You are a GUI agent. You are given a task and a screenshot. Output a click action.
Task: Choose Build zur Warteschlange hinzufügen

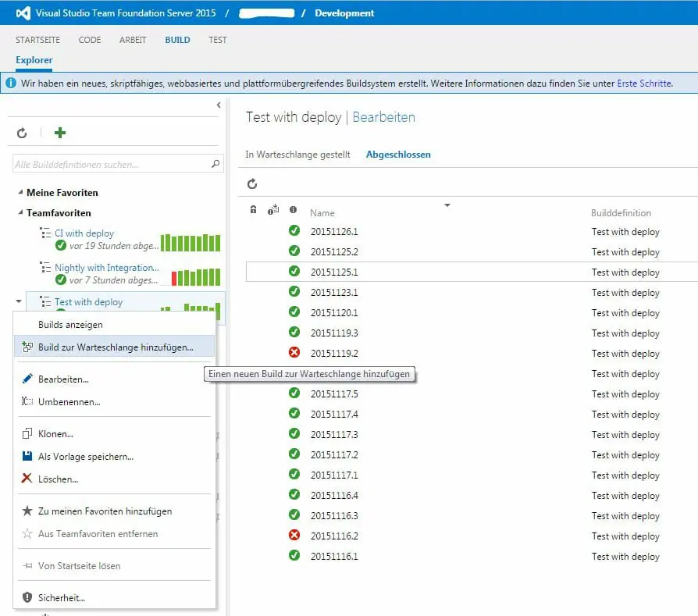pyautogui.click(x=115, y=347)
